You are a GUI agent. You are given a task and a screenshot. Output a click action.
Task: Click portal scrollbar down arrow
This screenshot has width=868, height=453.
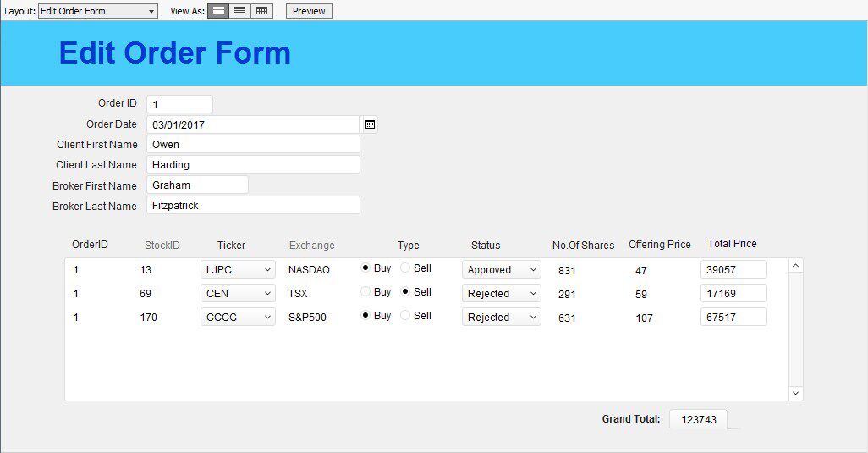tap(795, 393)
